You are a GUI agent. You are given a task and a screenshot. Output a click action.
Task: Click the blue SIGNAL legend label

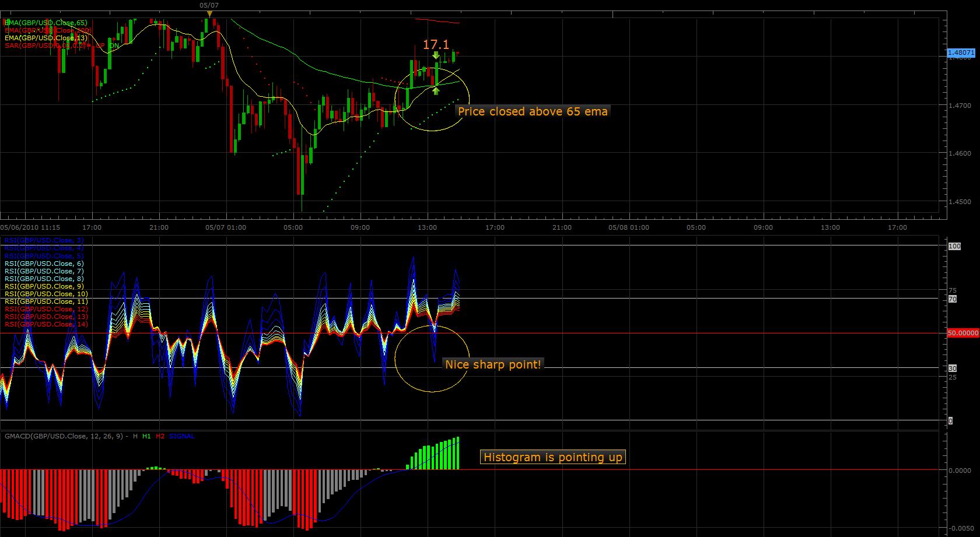click(181, 436)
